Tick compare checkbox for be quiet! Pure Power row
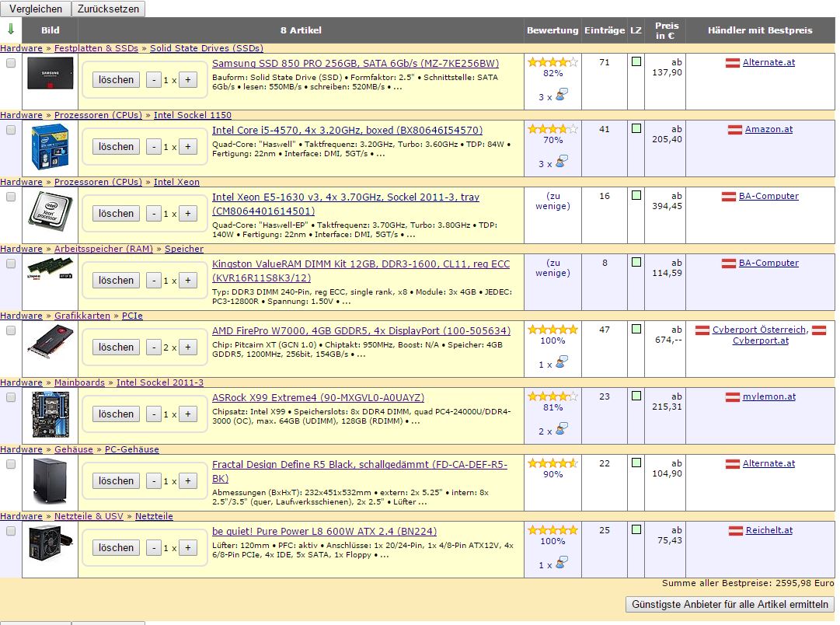840x625 pixels. [11, 531]
